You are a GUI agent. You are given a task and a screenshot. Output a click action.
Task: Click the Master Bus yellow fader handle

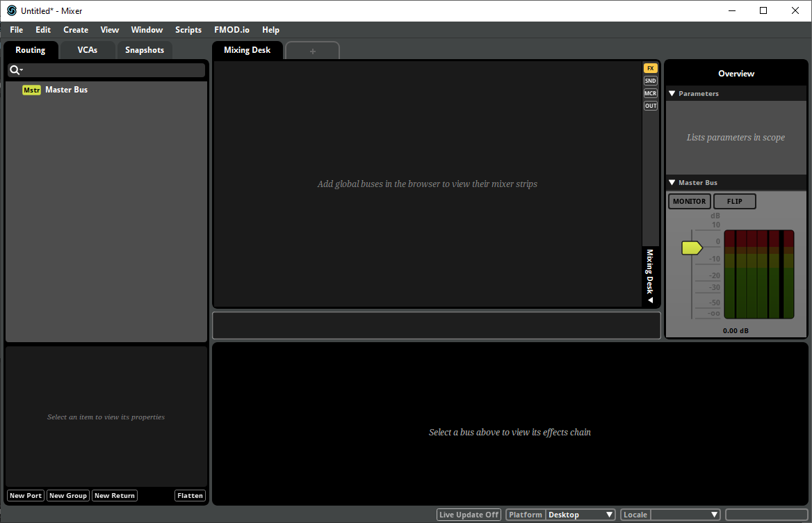coord(691,248)
